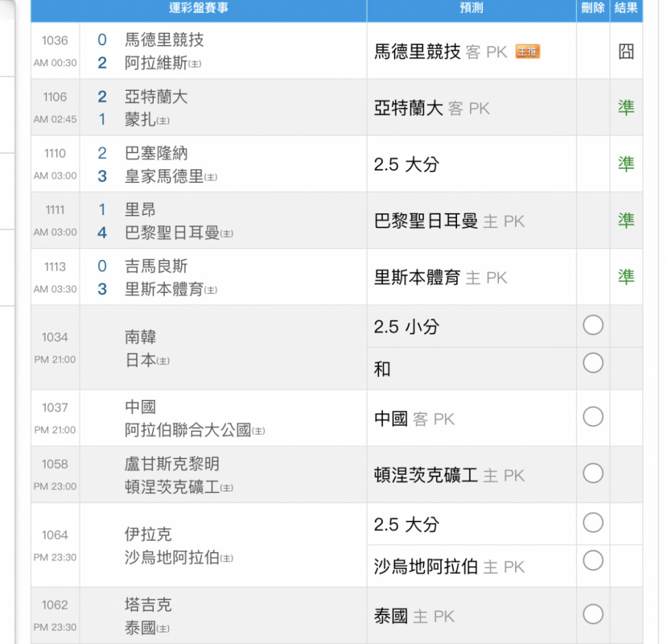Click away team 吉馬良斯 in match 1113
This screenshot has height=644, width=667.
coord(156,266)
